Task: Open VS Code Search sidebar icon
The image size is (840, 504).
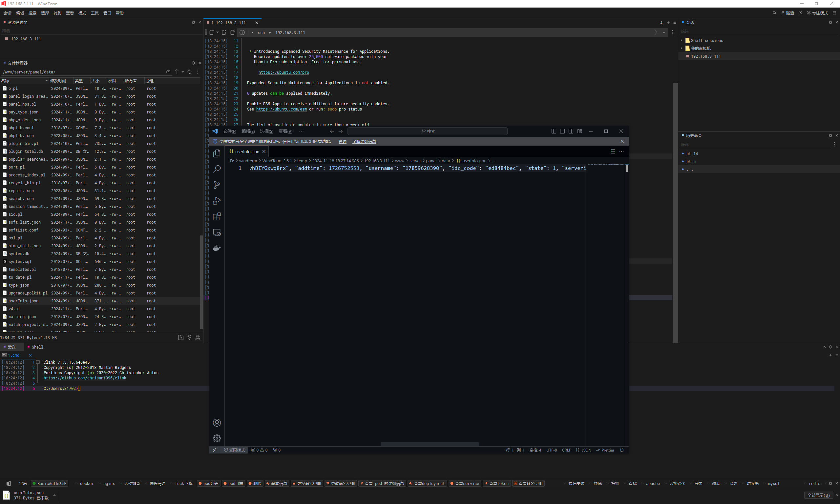Action: point(217,169)
